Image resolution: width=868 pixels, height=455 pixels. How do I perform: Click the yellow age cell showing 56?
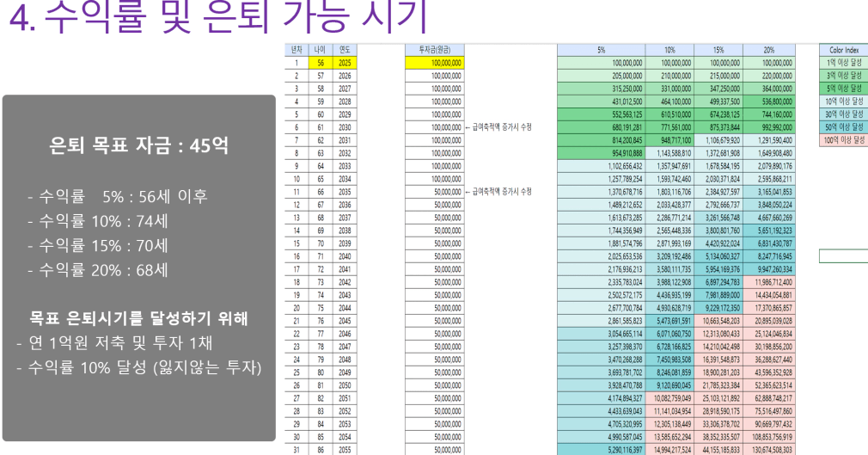(x=321, y=63)
